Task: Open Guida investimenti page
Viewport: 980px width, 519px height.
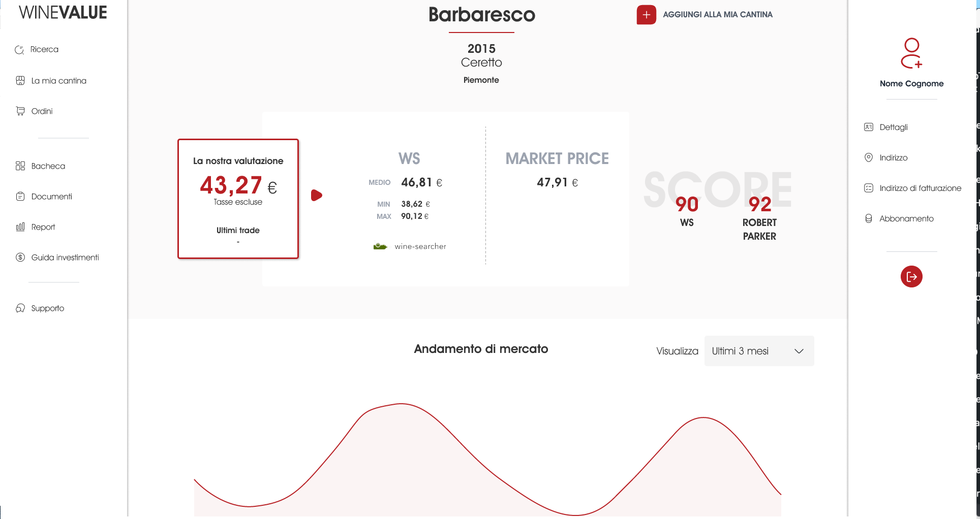Action: click(x=65, y=257)
